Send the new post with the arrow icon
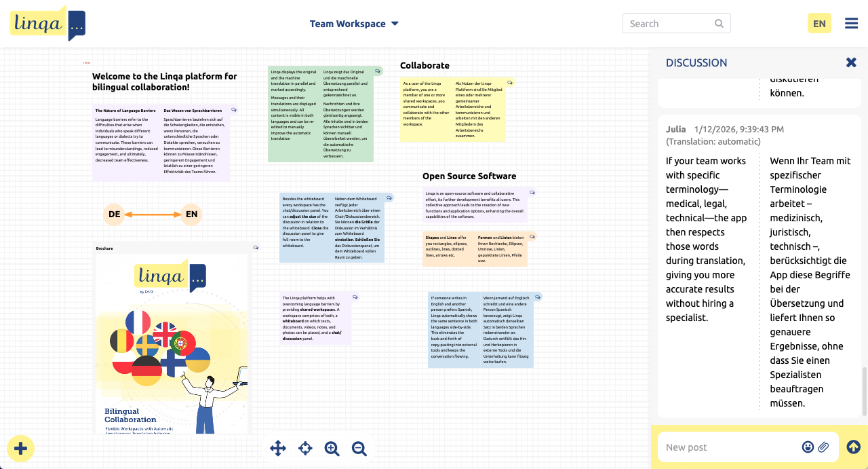The height and width of the screenshot is (469, 868). pyautogui.click(x=853, y=447)
